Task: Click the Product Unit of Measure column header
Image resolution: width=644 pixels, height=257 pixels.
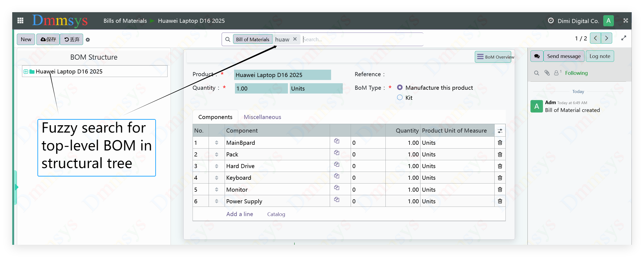Action: pyautogui.click(x=457, y=131)
